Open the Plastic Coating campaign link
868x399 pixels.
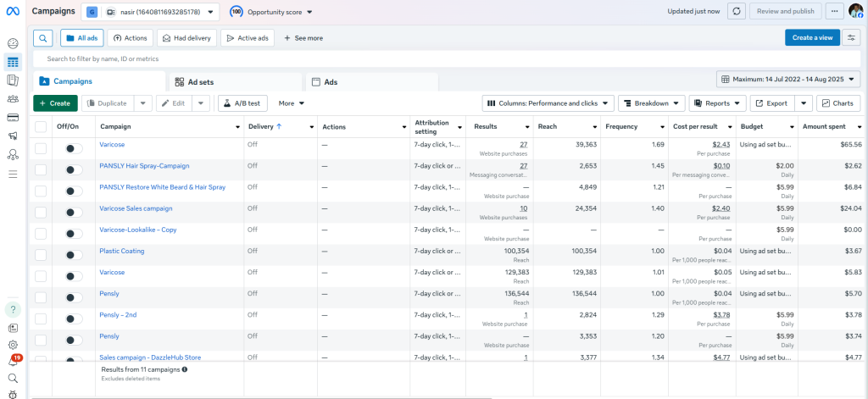coord(122,251)
